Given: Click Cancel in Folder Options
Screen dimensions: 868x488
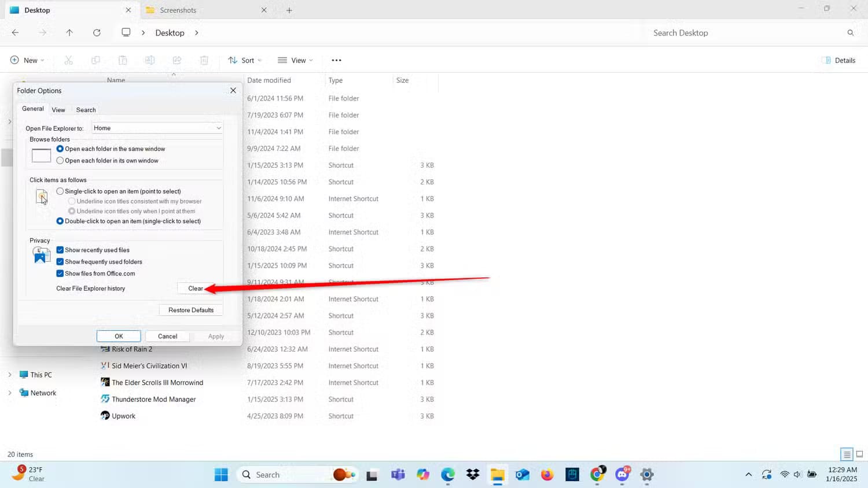Looking at the screenshot, I should click(168, 336).
